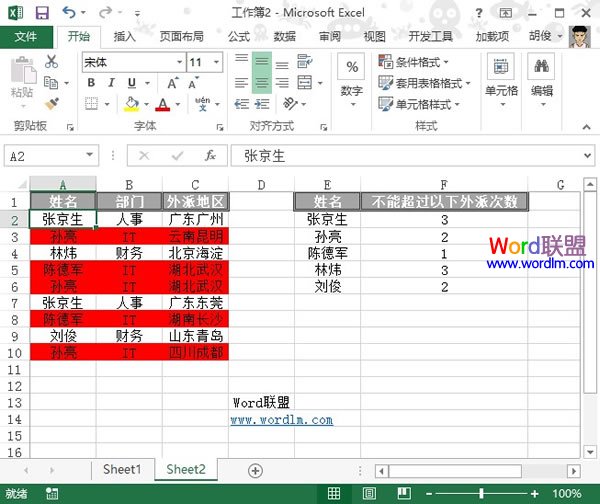
Task: Click the Copy icon
Action: pos(51,83)
